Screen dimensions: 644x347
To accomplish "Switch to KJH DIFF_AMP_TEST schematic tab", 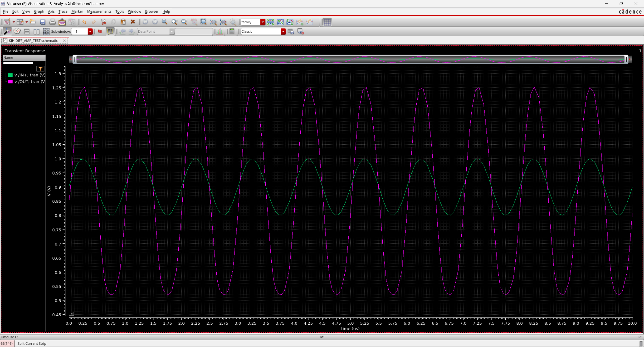I will (x=33, y=40).
